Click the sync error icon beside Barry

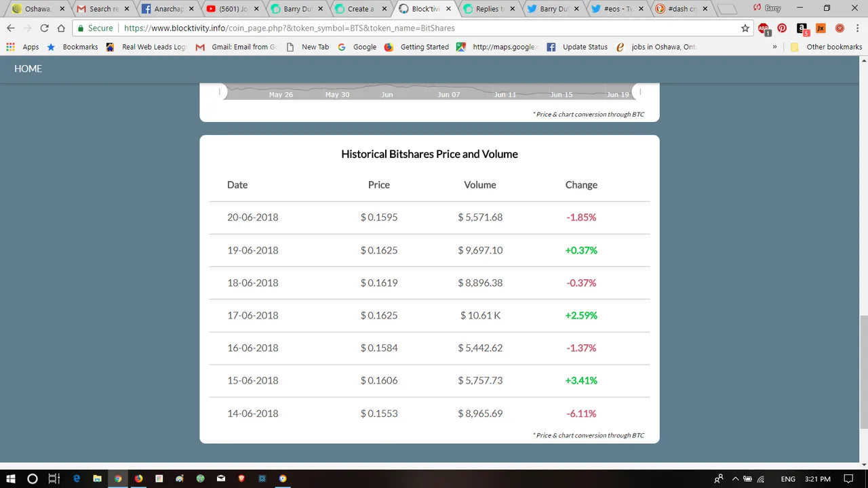click(x=757, y=8)
